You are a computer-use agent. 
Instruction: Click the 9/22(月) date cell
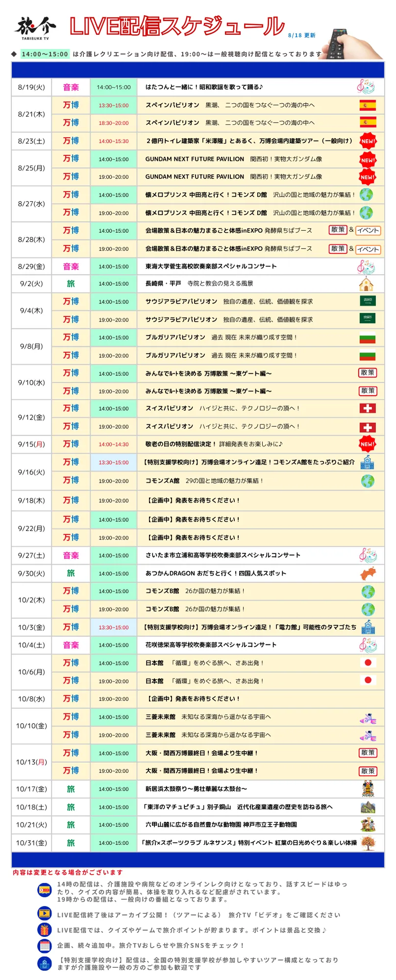(x=31, y=529)
